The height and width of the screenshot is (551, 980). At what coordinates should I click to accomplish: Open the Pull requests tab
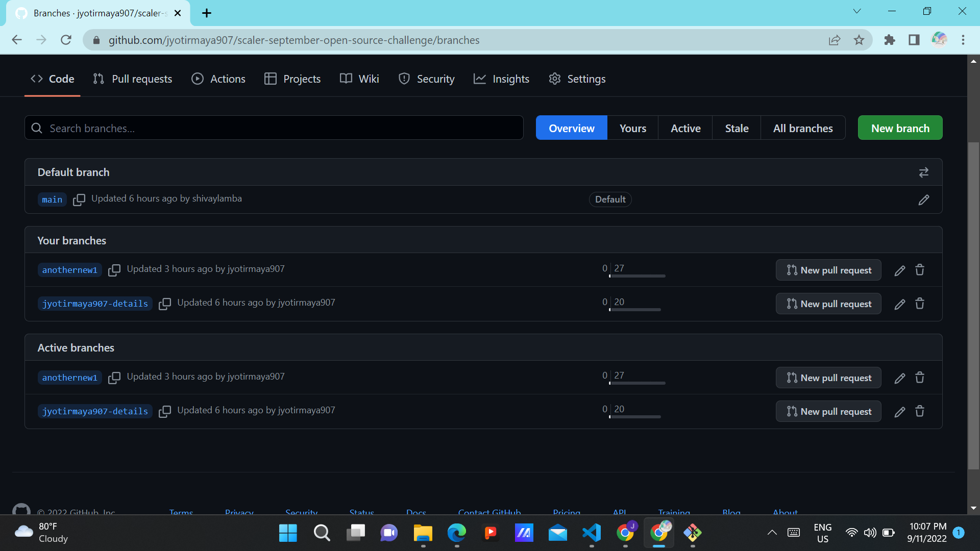pos(133,79)
